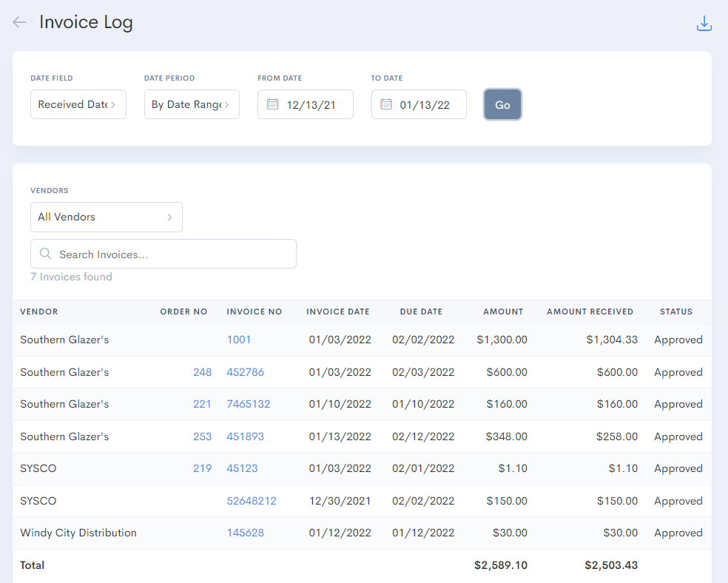Viewport: 728px width, 583px height.
Task: Open invoice 1001 from Southern Glazer's
Action: [239, 340]
